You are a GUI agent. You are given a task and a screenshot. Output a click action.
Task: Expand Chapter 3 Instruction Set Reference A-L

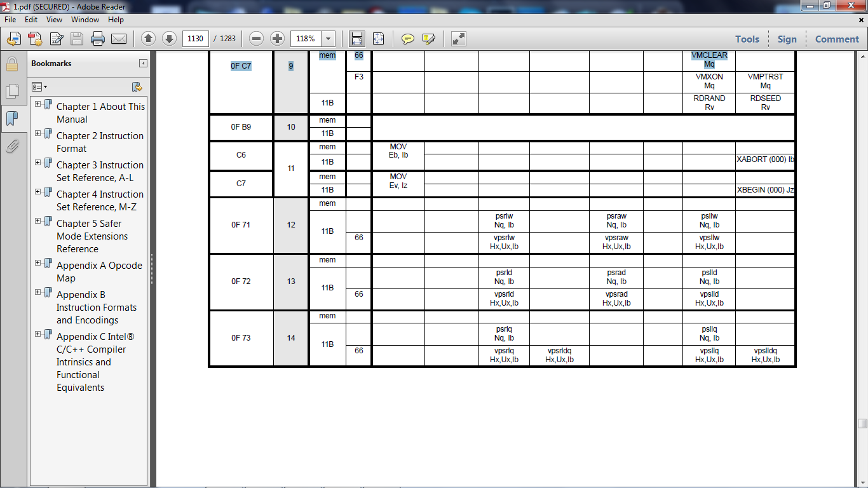pos(38,163)
